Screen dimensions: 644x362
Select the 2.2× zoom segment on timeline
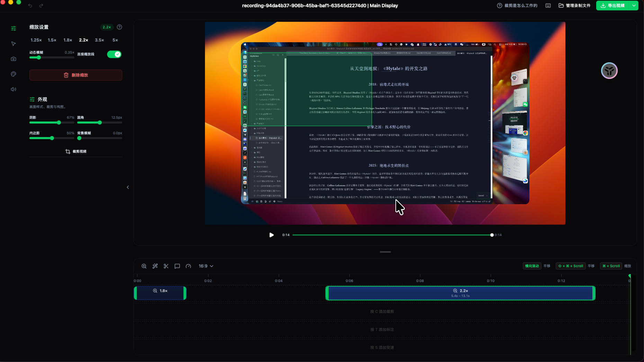coord(460,293)
